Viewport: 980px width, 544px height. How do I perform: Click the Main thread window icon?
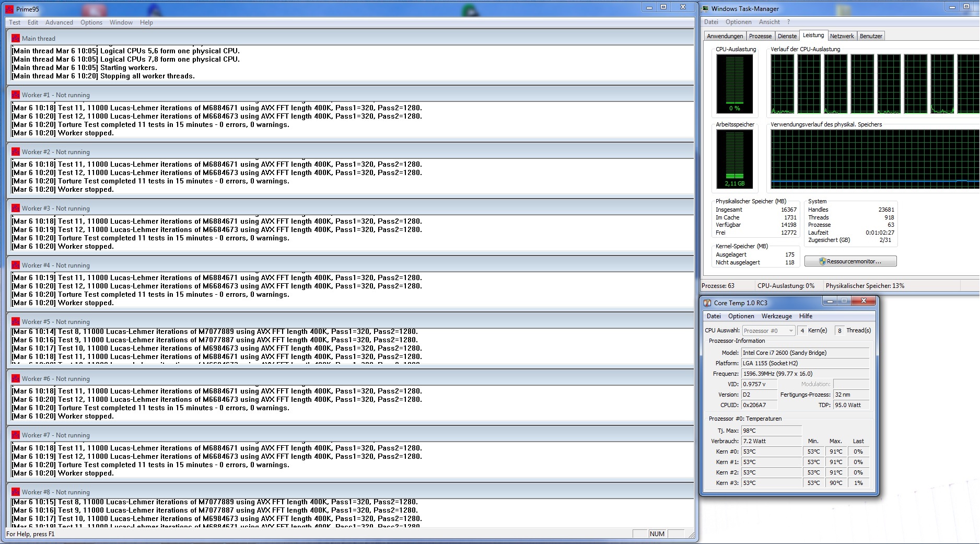point(16,38)
